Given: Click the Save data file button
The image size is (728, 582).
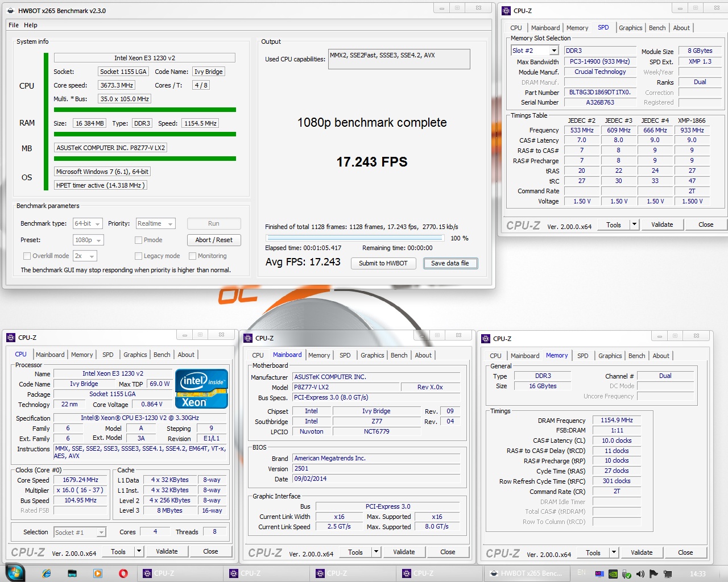Looking at the screenshot, I should coord(450,263).
